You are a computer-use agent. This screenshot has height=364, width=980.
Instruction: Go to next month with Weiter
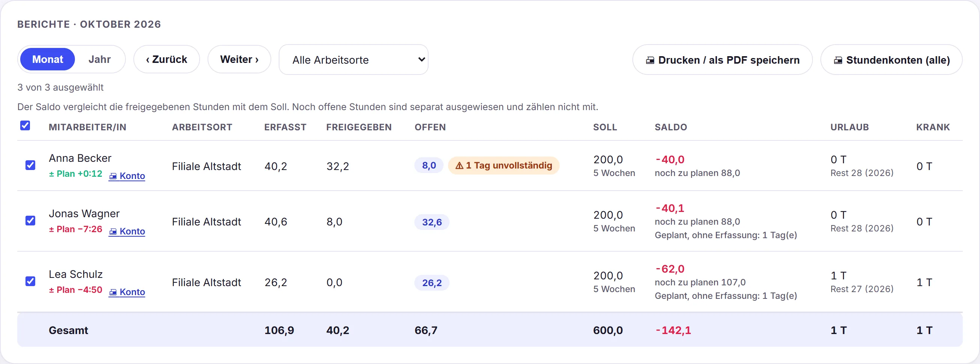coord(239,59)
